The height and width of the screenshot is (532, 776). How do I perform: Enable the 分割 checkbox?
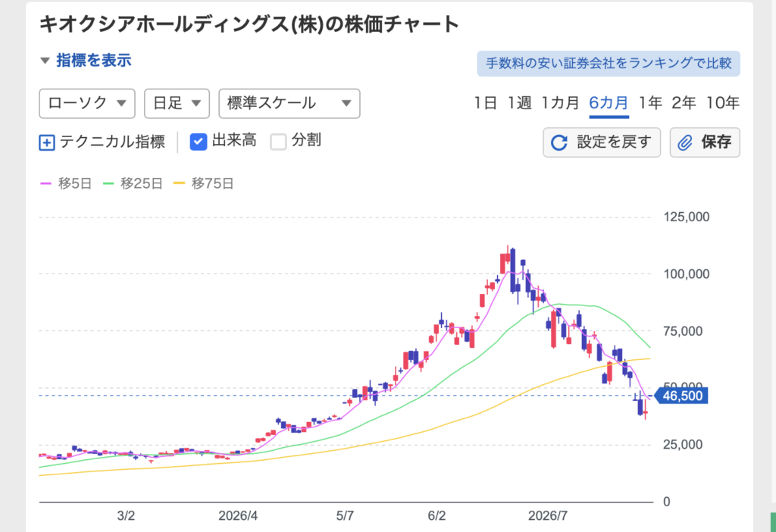coord(278,142)
